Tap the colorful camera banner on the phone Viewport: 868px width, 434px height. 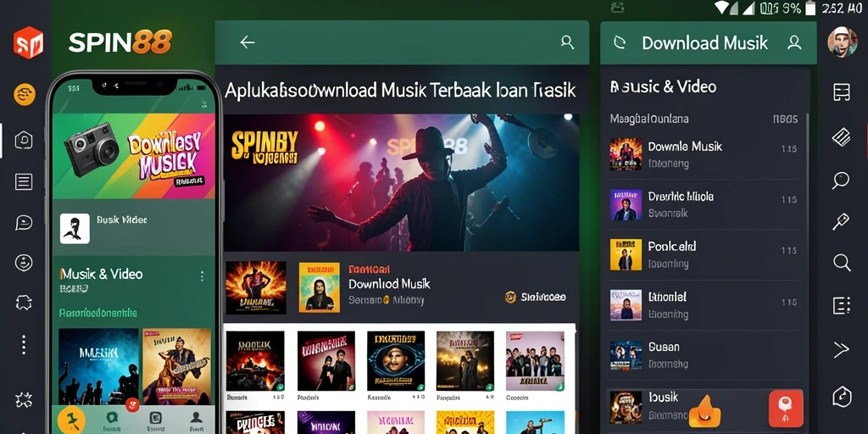133,156
